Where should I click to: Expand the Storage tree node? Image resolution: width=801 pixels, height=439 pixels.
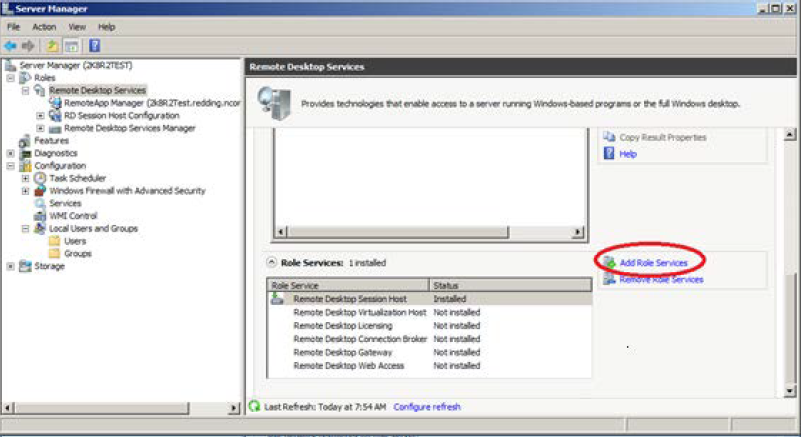point(11,266)
